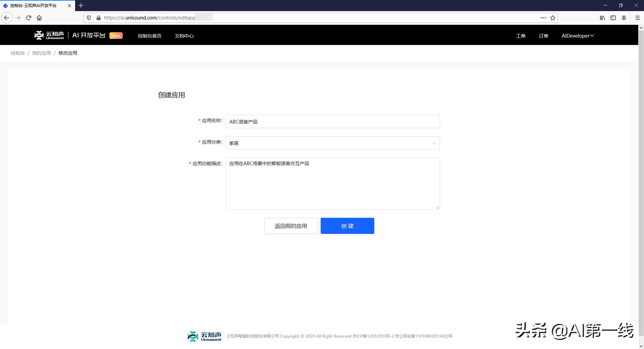644x349 pixels.
Task: Open the Firefox library icon
Action: tap(602, 18)
